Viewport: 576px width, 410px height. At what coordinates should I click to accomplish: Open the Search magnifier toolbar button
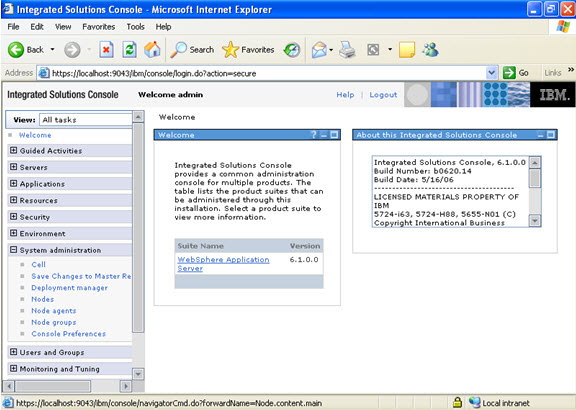tap(192, 50)
